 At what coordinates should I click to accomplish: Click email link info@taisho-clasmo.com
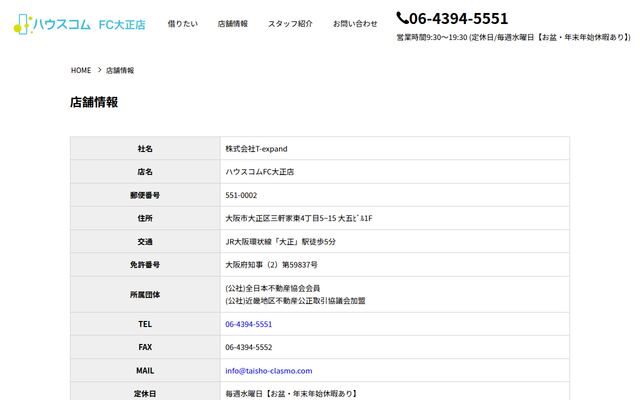pos(269,371)
